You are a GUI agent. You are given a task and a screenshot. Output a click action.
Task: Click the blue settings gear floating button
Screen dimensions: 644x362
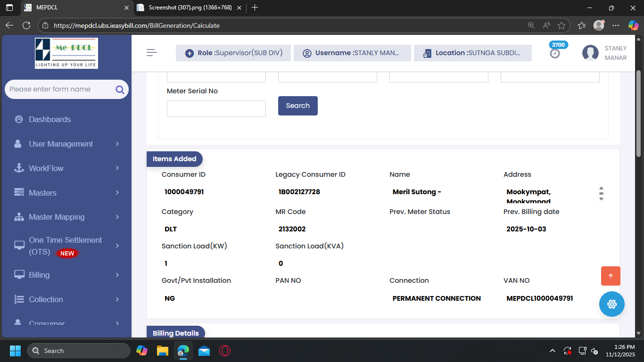pyautogui.click(x=612, y=304)
